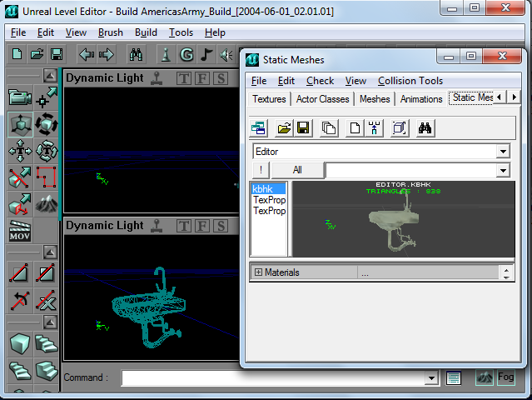Switch to the Textures tab
The width and height of the screenshot is (532, 400).
(x=269, y=99)
